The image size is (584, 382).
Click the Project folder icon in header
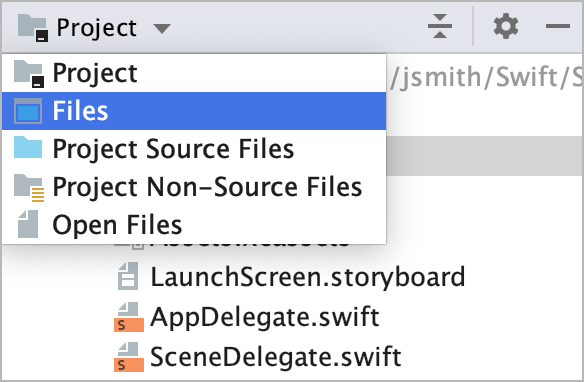(33, 28)
